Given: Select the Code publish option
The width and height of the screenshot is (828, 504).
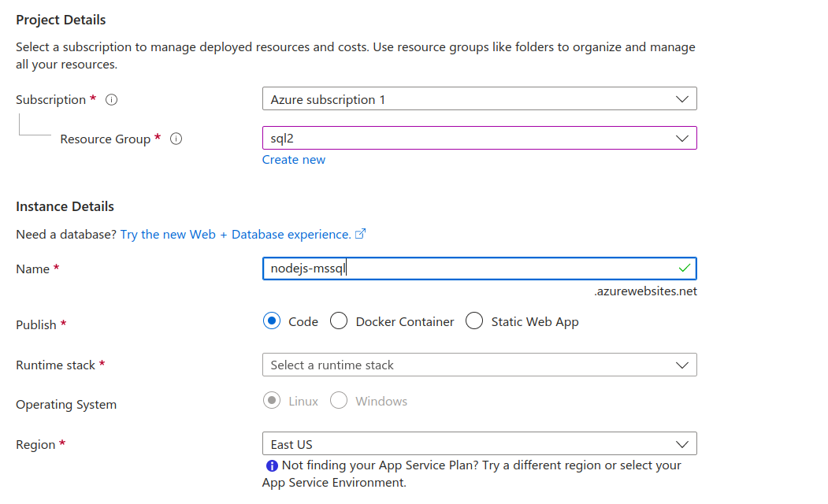Looking at the screenshot, I should coord(272,321).
